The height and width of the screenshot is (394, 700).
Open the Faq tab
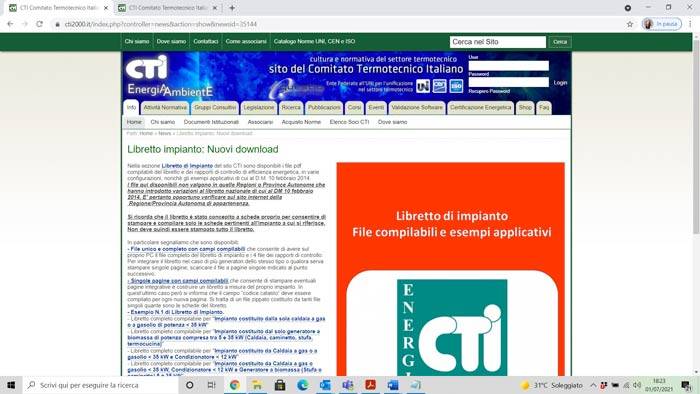click(544, 108)
